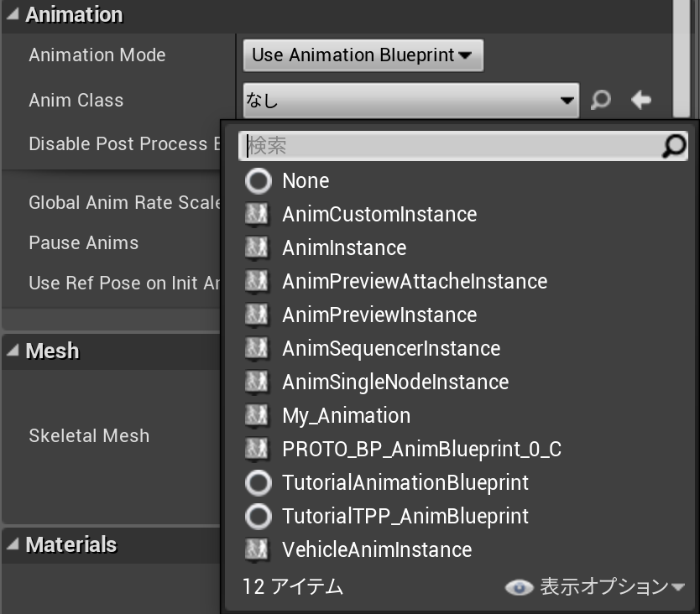The height and width of the screenshot is (614, 700).
Task: Open the Animation Mode dropdown
Action: coord(363,55)
